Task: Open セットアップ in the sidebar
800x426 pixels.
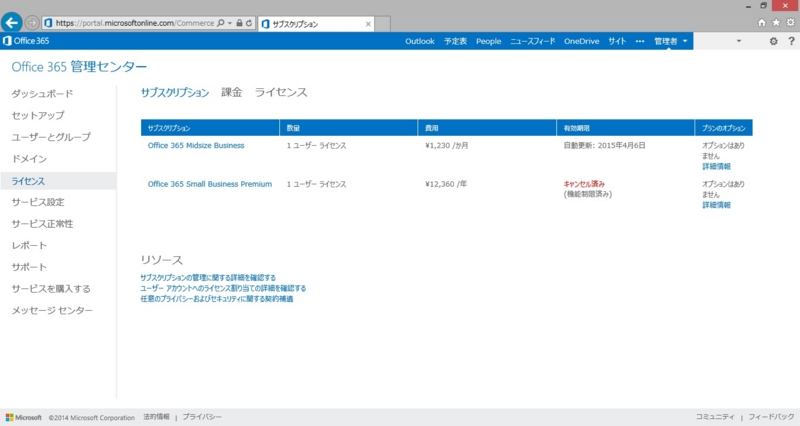Action: (38, 115)
